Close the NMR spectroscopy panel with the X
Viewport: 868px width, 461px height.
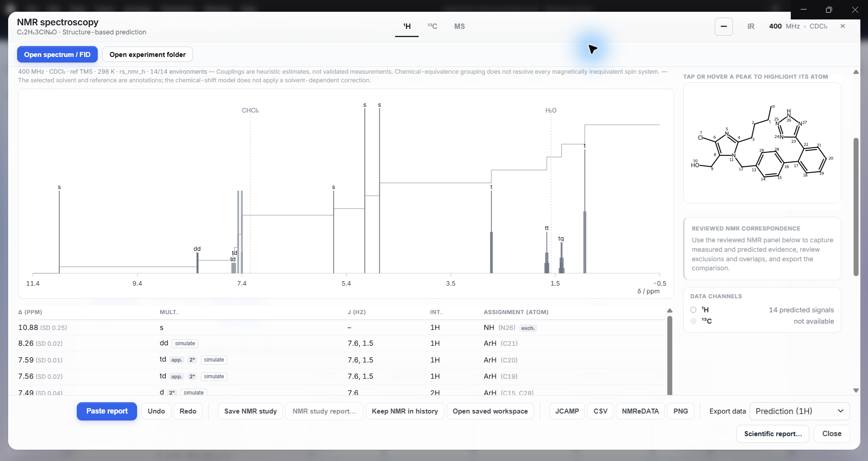click(x=843, y=26)
